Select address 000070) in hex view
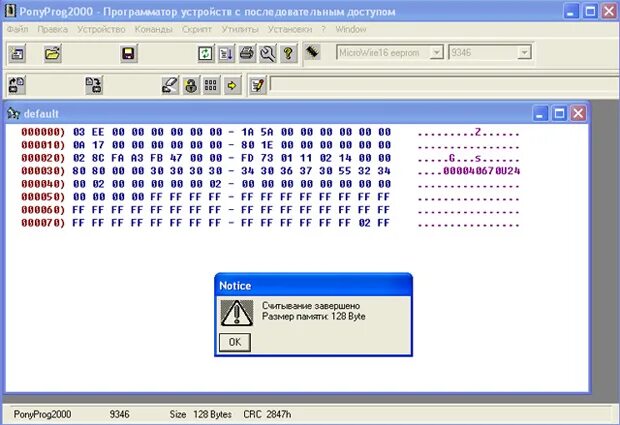 pyautogui.click(x=43, y=223)
